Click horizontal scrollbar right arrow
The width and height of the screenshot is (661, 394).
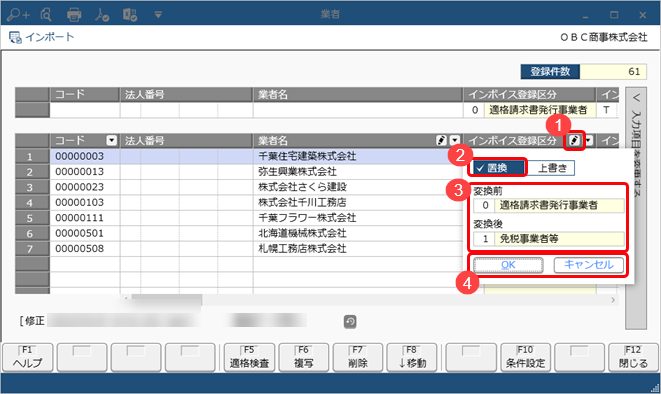click(613, 300)
